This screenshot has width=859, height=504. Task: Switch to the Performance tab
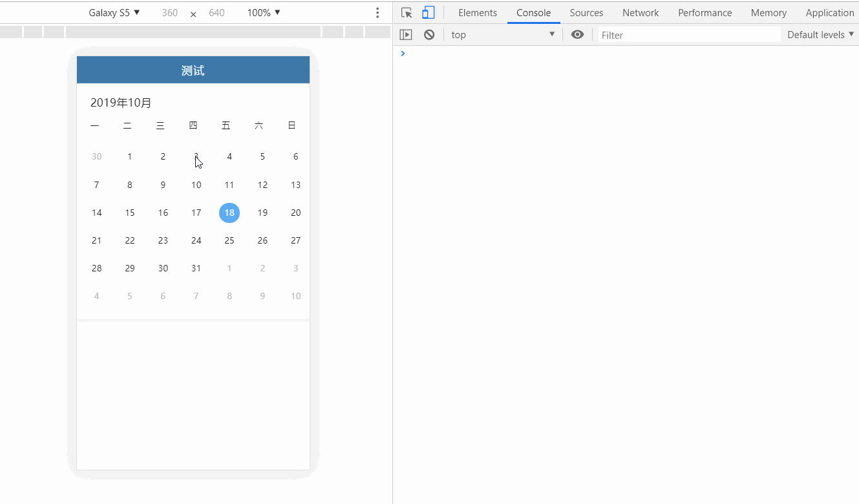click(x=705, y=13)
